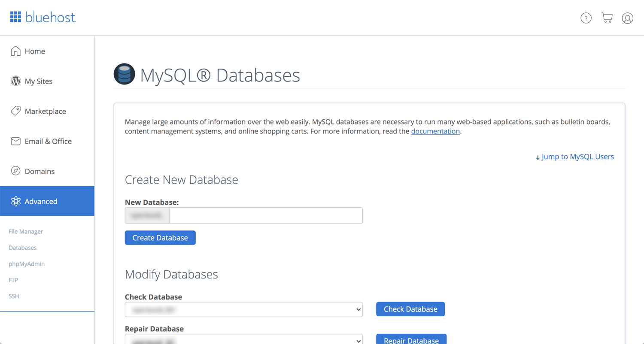Open the user account profile icon
The height and width of the screenshot is (344, 644).
pyautogui.click(x=628, y=18)
